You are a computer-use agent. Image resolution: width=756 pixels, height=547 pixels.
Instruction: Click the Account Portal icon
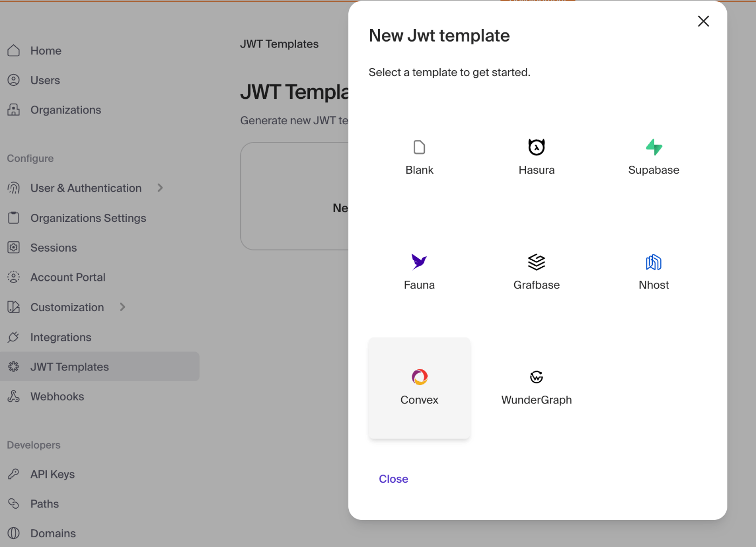13,277
